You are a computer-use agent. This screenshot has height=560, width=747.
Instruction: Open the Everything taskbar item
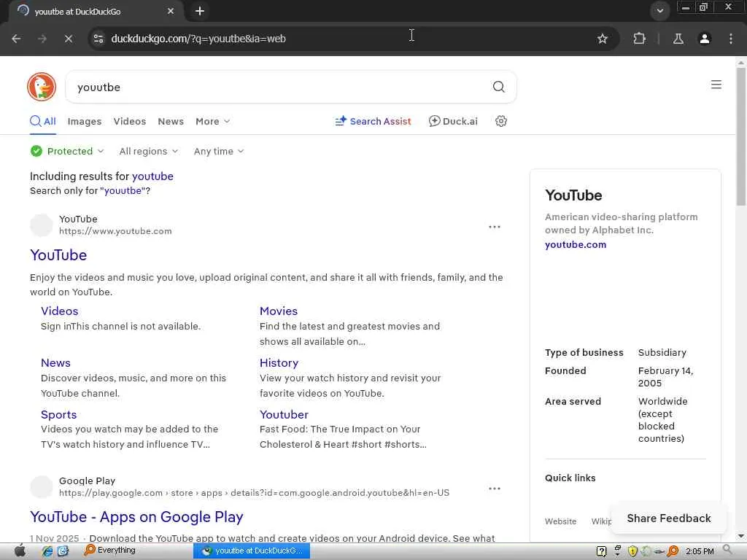(x=110, y=551)
